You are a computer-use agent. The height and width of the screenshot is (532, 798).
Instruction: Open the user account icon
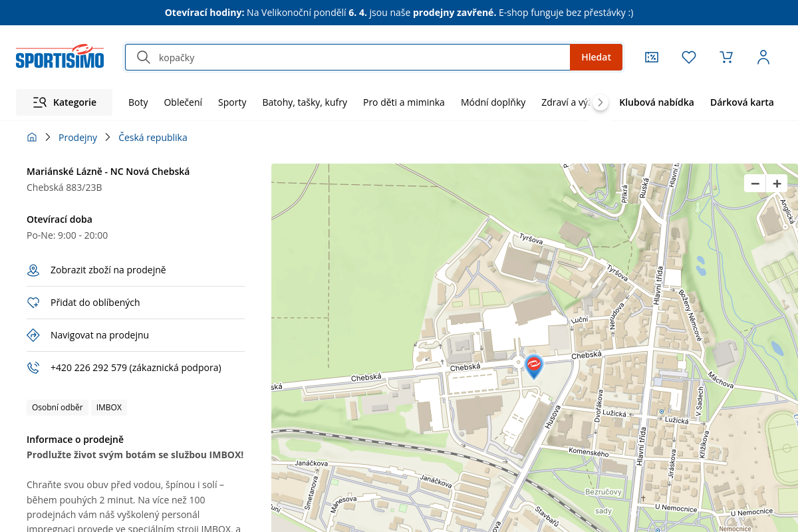point(763,57)
